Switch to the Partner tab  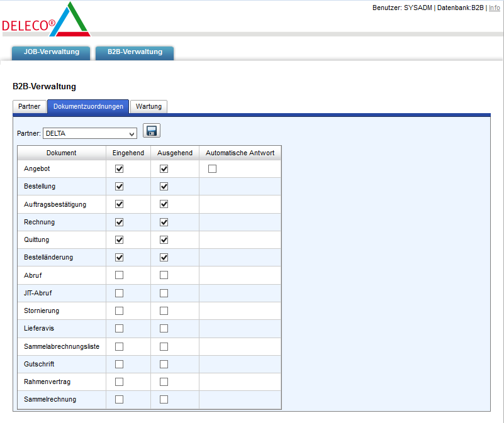tap(30, 107)
